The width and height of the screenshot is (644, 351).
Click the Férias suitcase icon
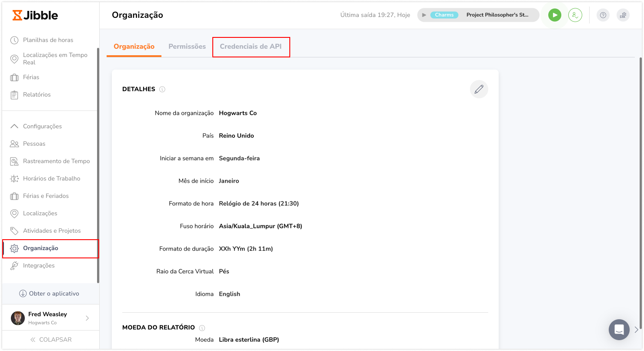click(x=14, y=77)
